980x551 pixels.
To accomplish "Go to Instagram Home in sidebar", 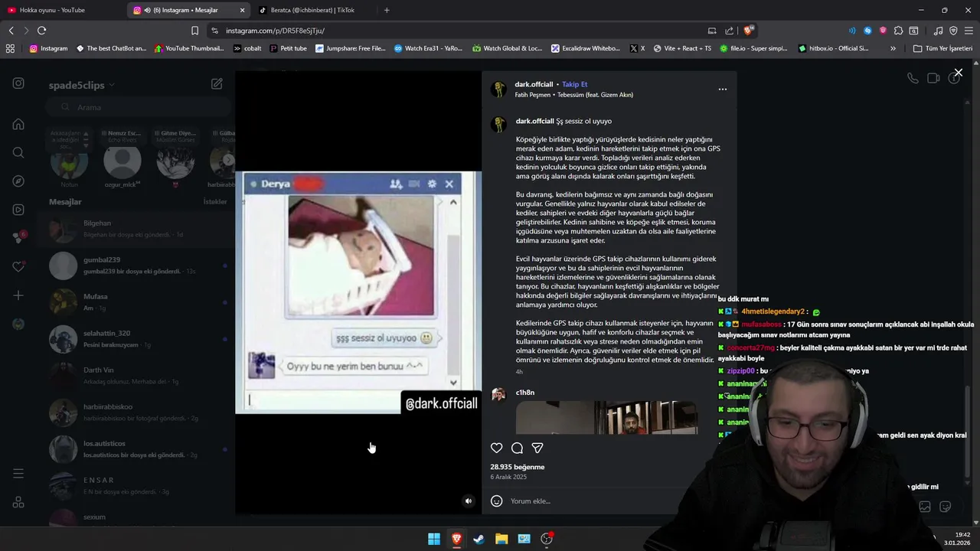I will point(18,124).
